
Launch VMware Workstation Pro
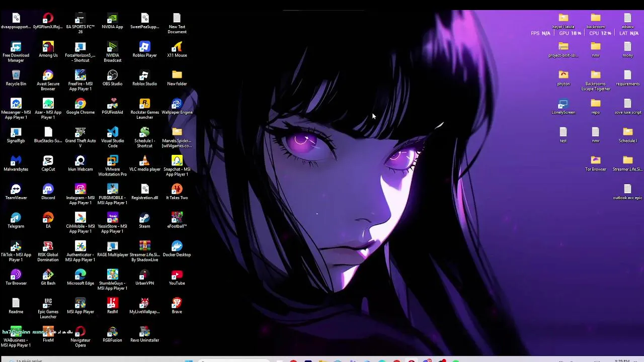click(112, 166)
